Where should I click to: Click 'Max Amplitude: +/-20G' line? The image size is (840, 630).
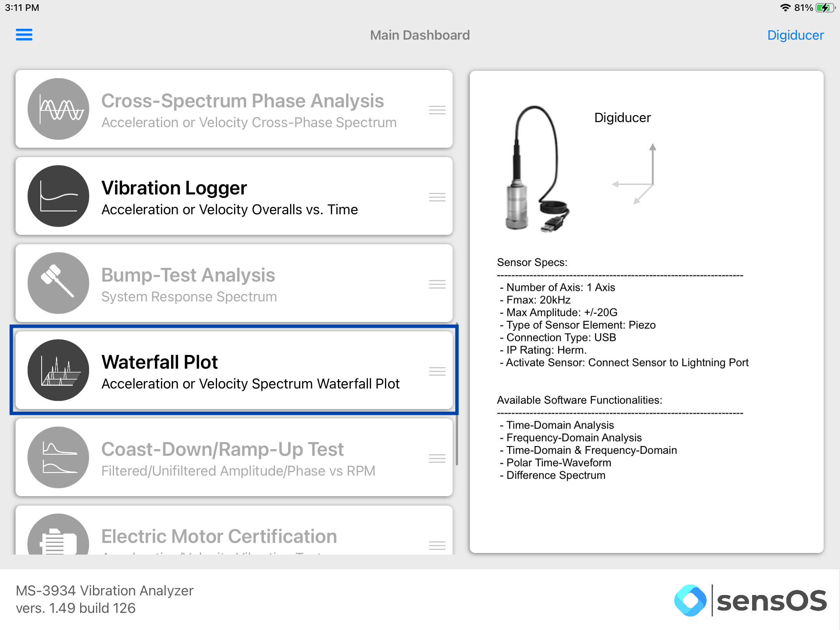tap(559, 312)
